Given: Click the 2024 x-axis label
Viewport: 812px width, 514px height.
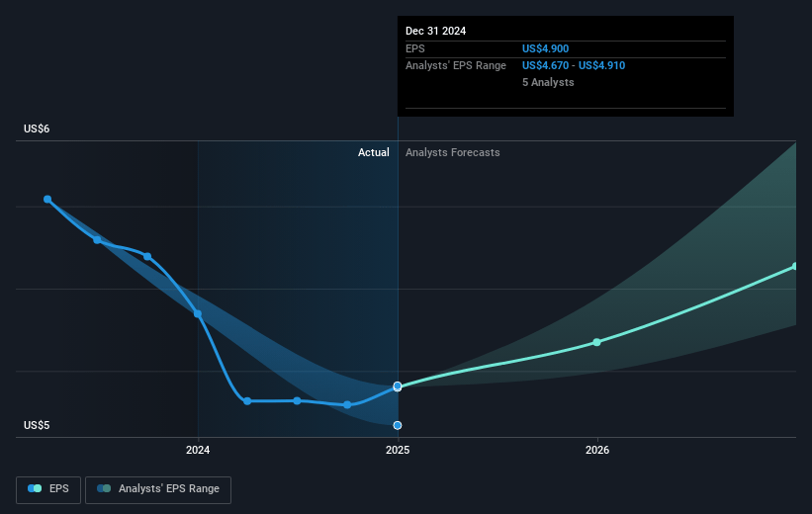Looking at the screenshot, I should click(x=198, y=451).
